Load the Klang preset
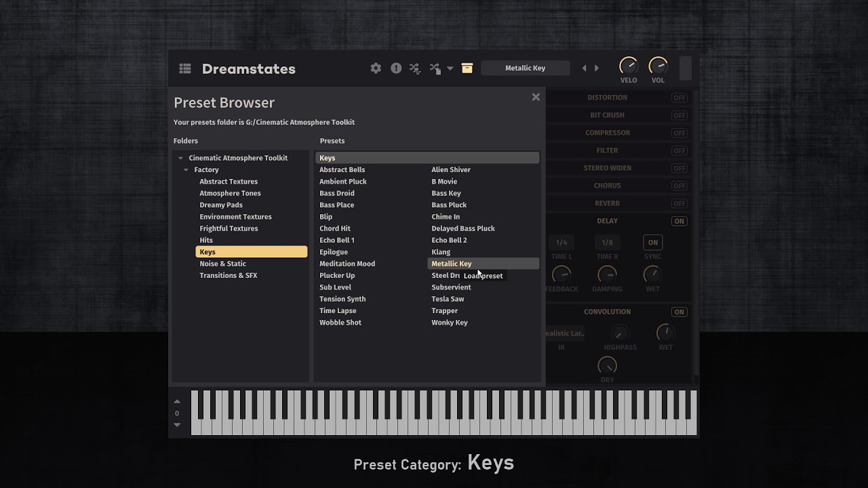 pos(441,252)
